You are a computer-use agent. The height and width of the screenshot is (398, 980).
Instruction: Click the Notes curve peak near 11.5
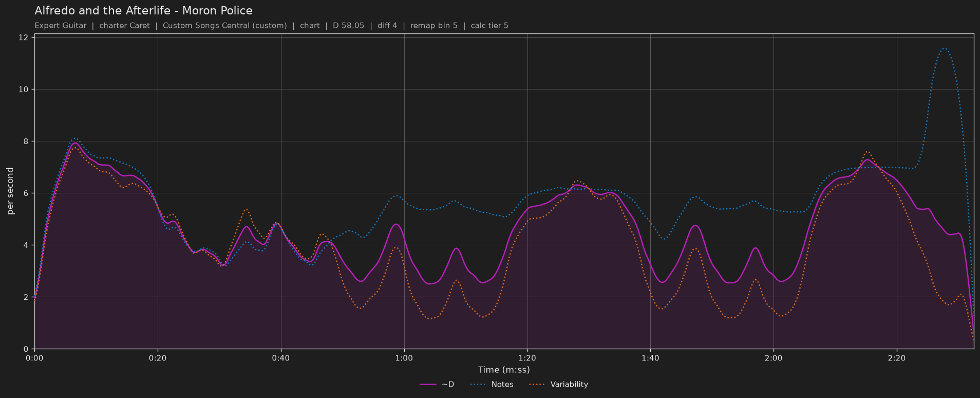[944, 48]
